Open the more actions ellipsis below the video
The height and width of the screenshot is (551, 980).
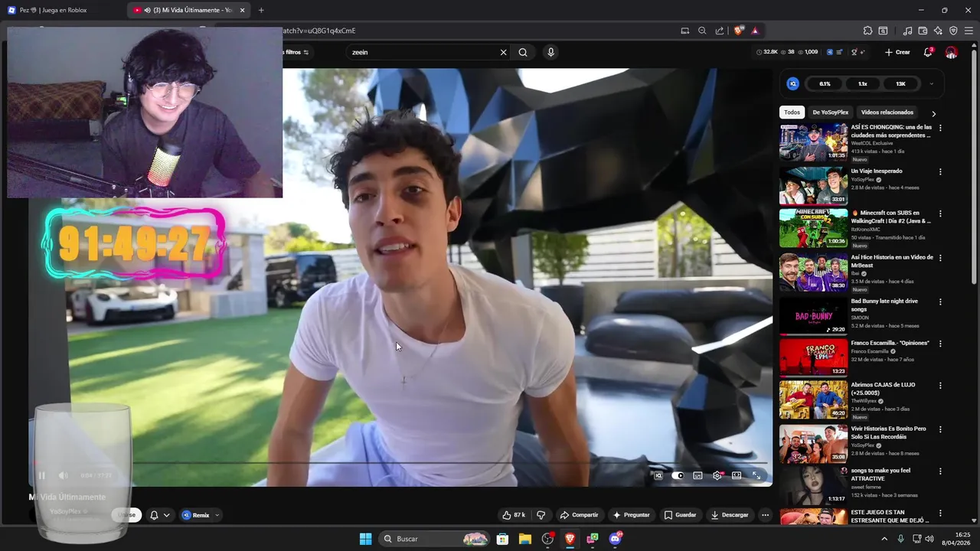[765, 515]
